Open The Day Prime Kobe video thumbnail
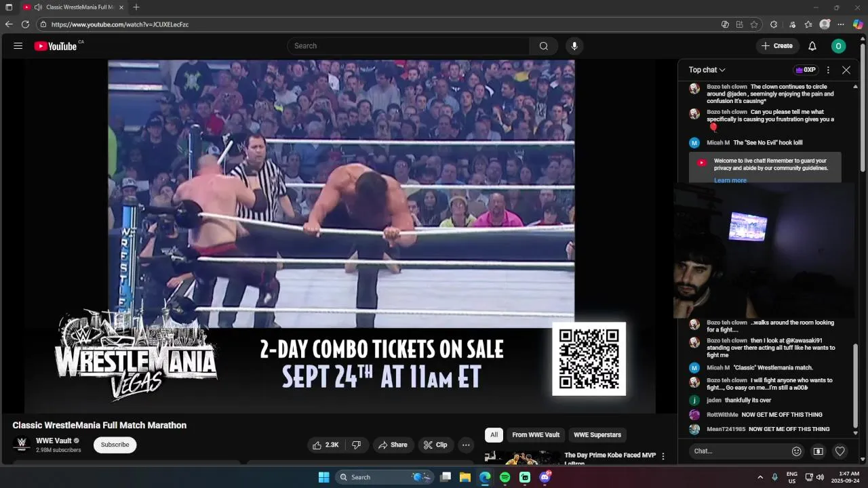868x488 pixels. [x=522, y=457]
